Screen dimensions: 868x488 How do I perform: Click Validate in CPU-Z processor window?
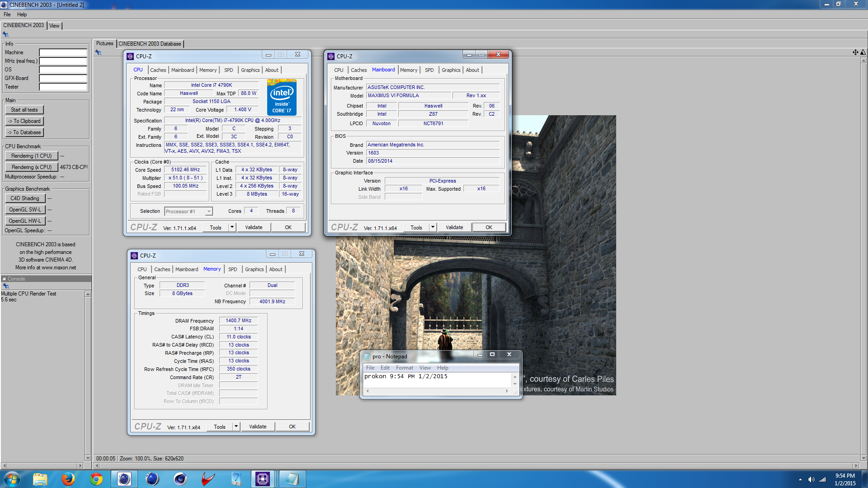coord(254,227)
